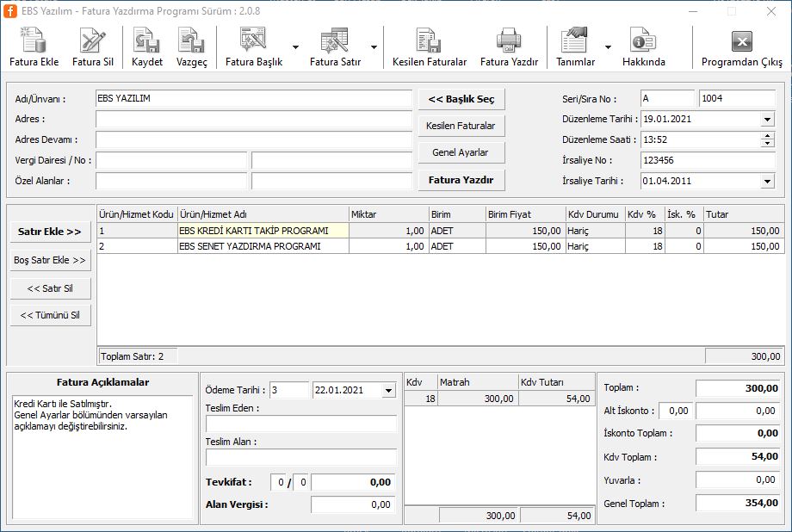Click the İrsaliye No field 123456

tap(708, 160)
